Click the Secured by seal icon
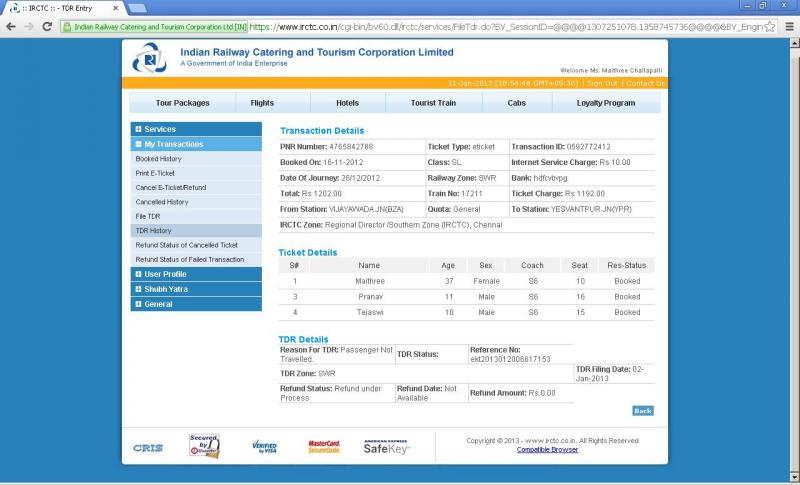Screen dimensions: 800x485 (204, 446)
